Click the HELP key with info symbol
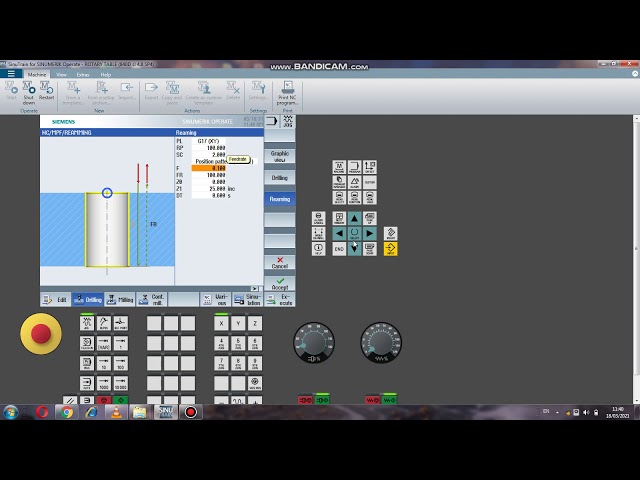 [x=318, y=249]
